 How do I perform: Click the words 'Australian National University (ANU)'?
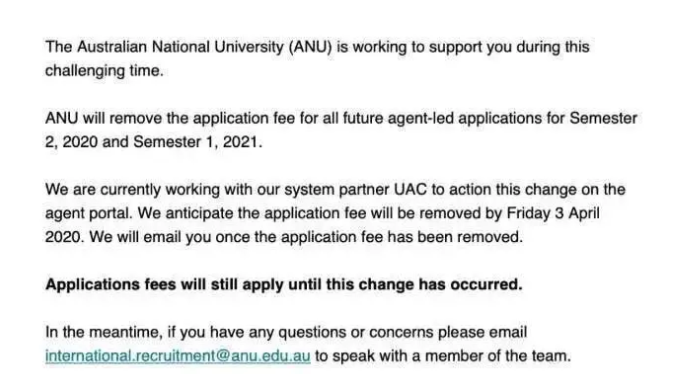tap(204, 47)
